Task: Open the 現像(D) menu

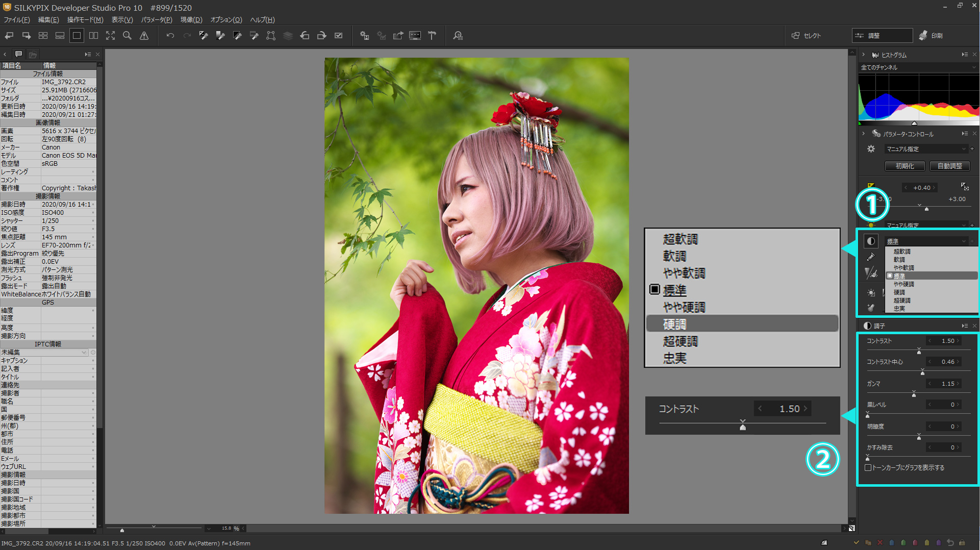Action: point(191,20)
